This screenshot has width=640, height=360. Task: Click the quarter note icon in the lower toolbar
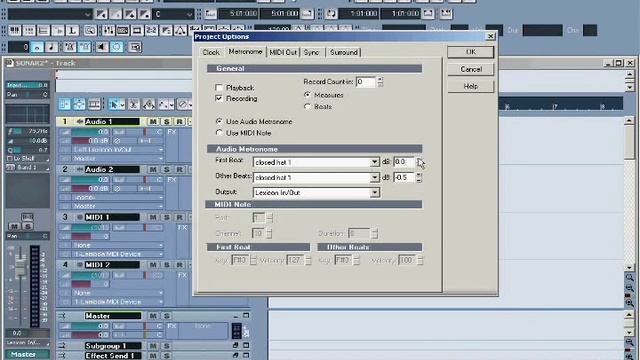click(x=52, y=47)
